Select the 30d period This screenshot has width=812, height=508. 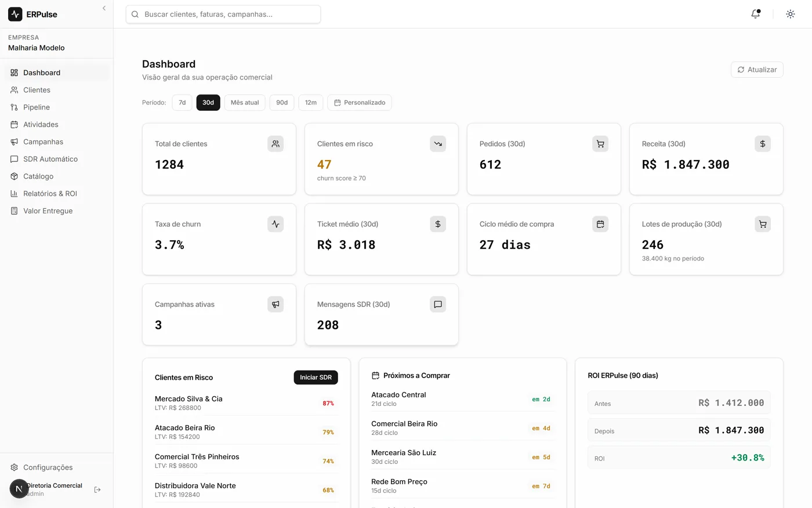208,103
